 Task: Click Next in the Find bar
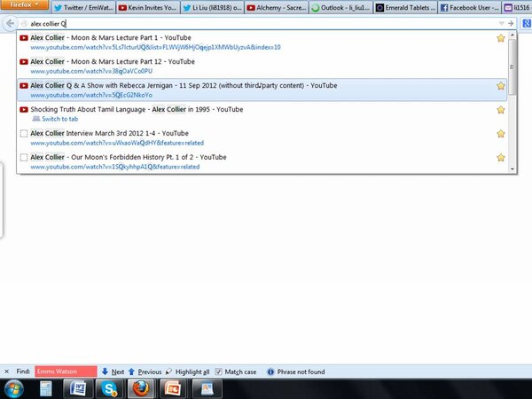(113, 372)
